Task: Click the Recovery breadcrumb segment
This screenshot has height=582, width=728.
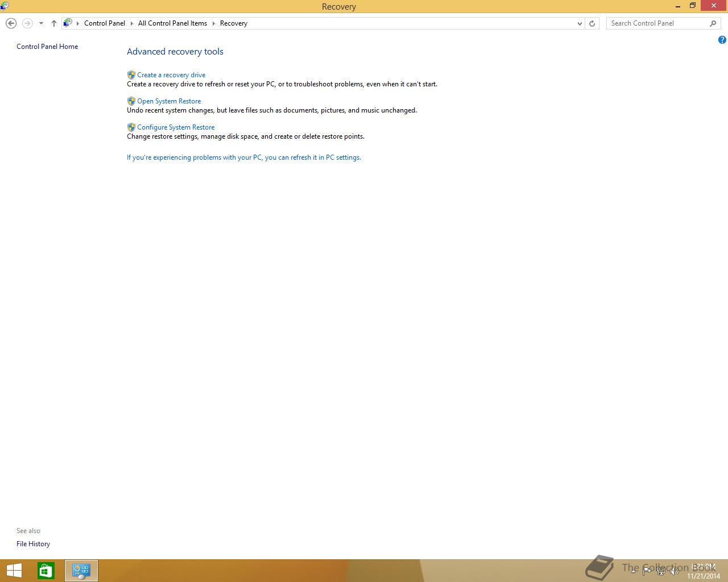Action: [x=234, y=23]
